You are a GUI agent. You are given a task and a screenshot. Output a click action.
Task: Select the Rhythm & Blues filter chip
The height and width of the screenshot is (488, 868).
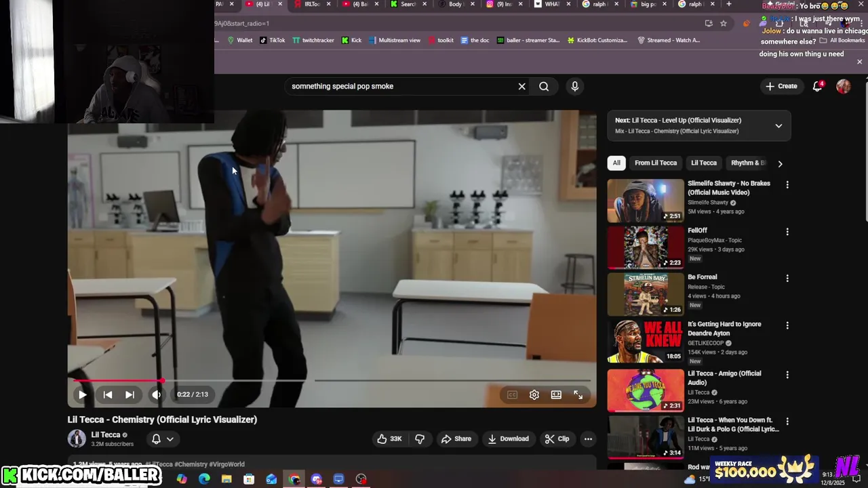point(748,163)
